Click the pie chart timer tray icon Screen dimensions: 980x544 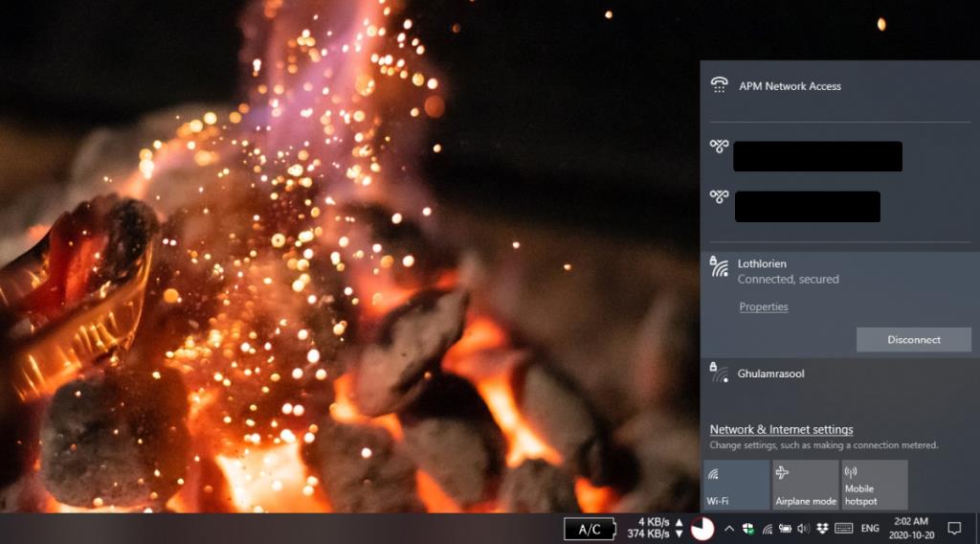[702, 529]
